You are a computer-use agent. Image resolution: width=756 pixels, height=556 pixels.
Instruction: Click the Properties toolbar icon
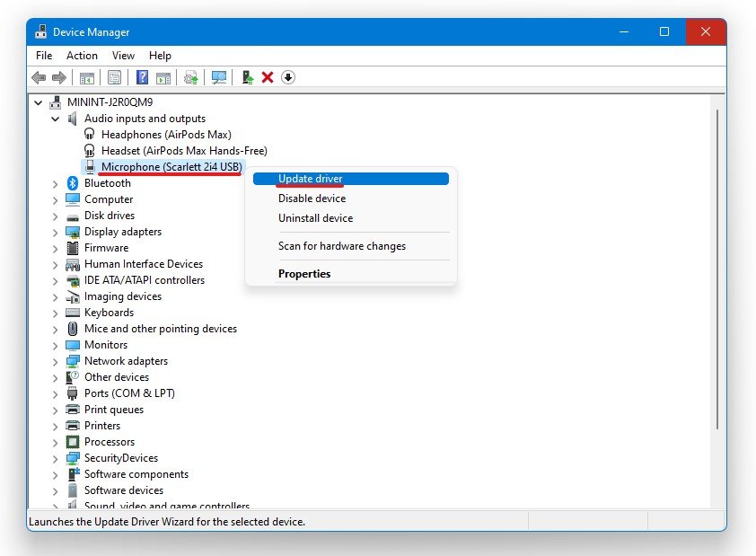114,77
